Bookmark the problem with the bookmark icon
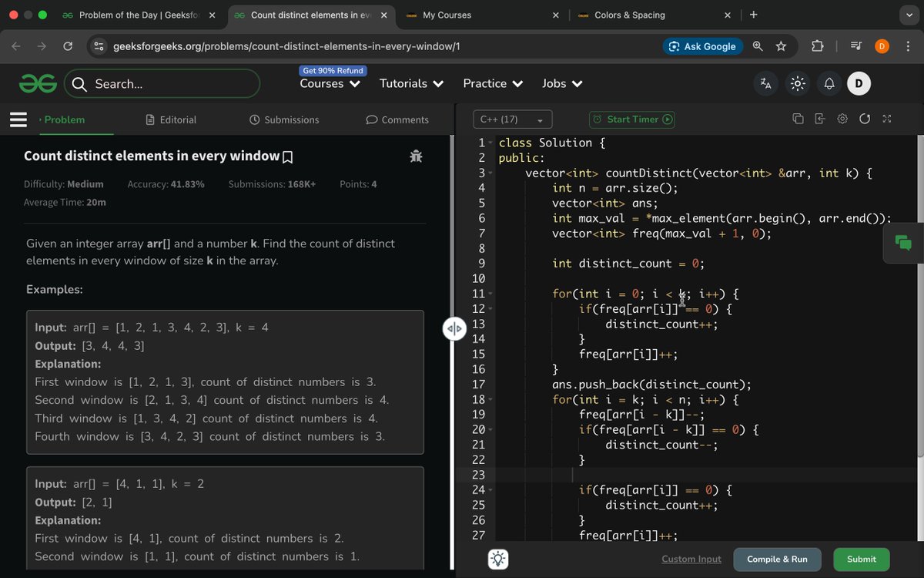Image resolution: width=924 pixels, height=578 pixels. [x=288, y=157]
